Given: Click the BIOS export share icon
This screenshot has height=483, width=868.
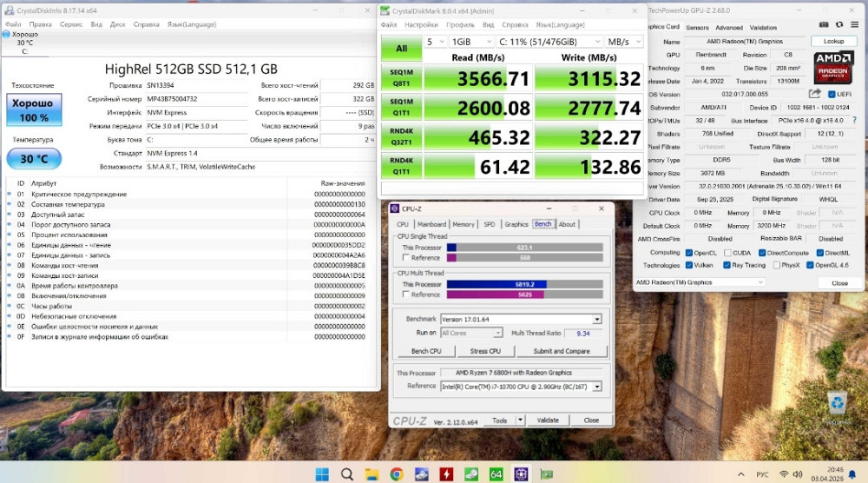Looking at the screenshot, I should click(x=815, y=94).
